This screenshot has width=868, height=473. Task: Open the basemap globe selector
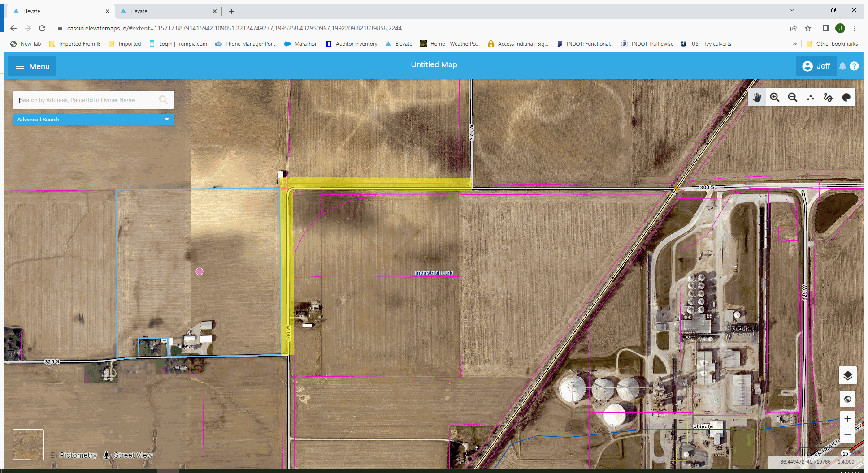tap(847, 399)
